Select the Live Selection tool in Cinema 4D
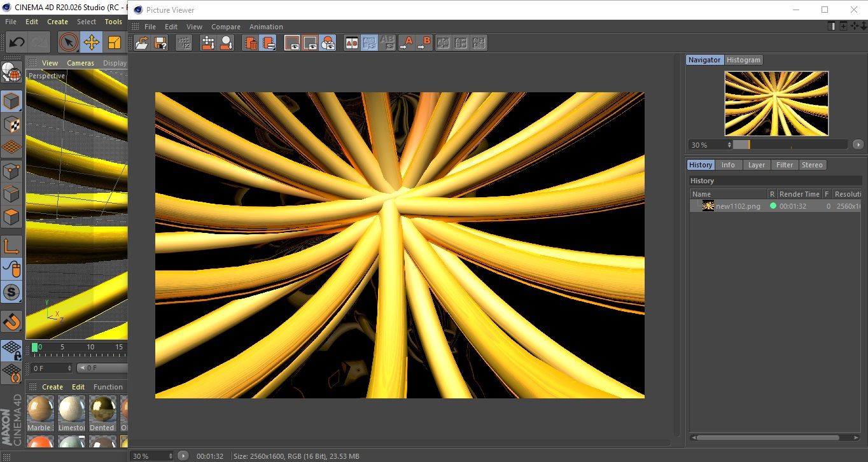868x462 pixels. click(x=69, y=43)
